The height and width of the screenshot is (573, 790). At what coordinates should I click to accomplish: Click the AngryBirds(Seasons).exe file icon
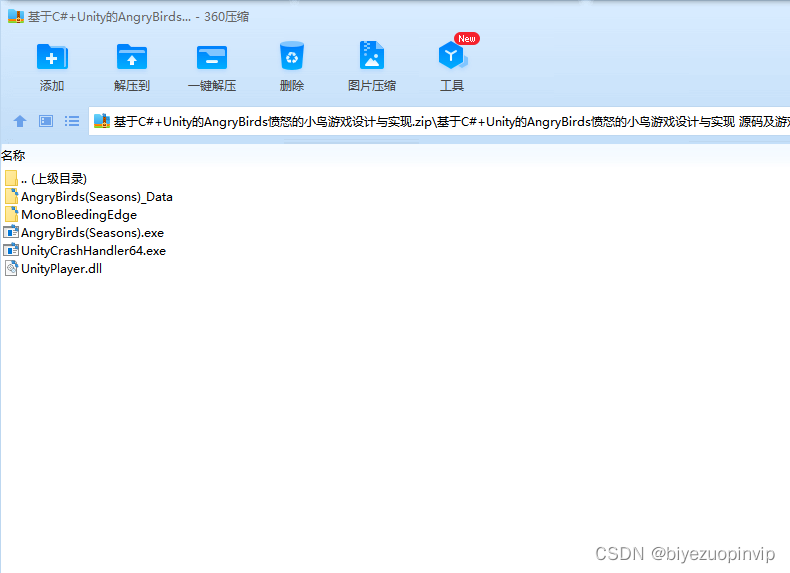click(x=11, y=232)
